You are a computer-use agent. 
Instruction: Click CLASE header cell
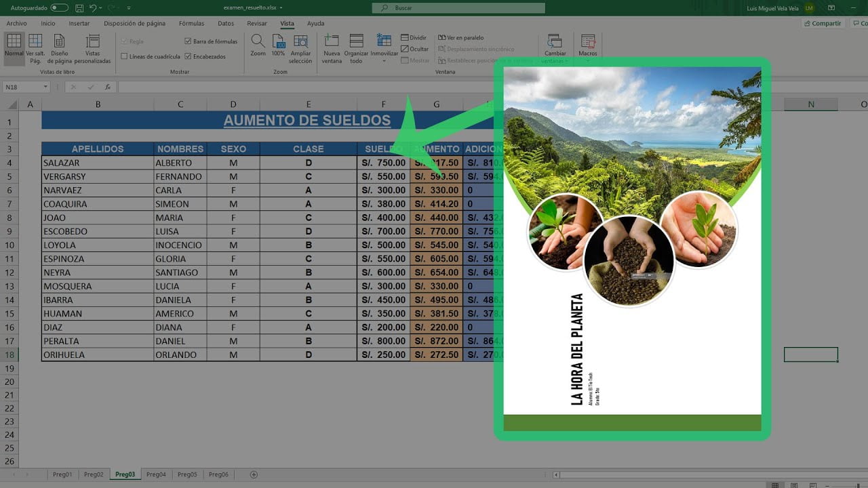click(309, 148)
